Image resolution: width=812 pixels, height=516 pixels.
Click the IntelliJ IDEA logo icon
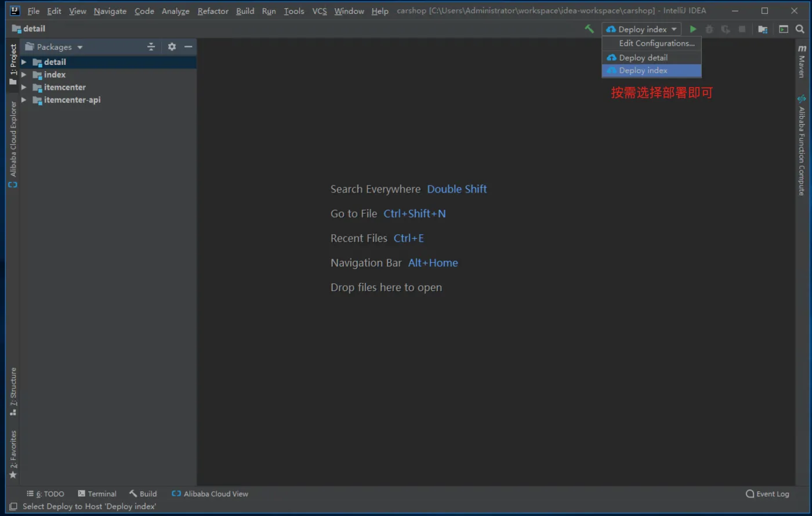click(x=15, y=11)
